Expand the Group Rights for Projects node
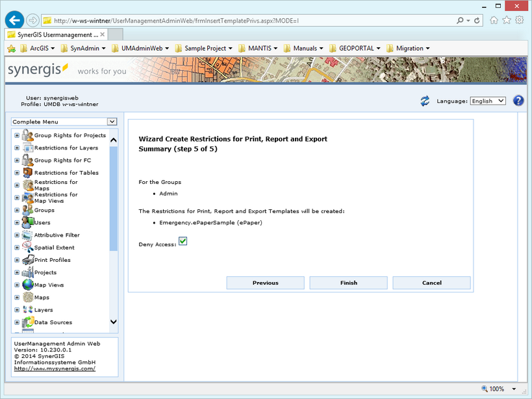 [15, 135]
